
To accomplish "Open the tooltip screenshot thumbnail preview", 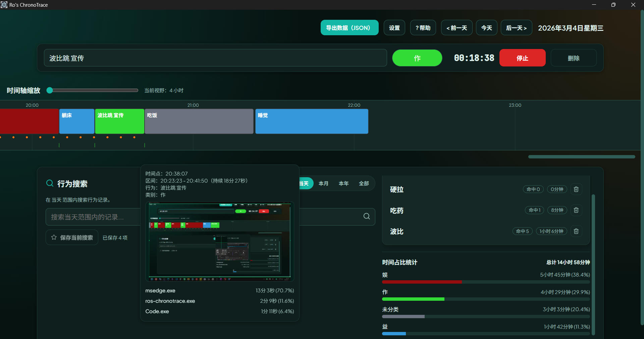I will [x=220, y=241].
